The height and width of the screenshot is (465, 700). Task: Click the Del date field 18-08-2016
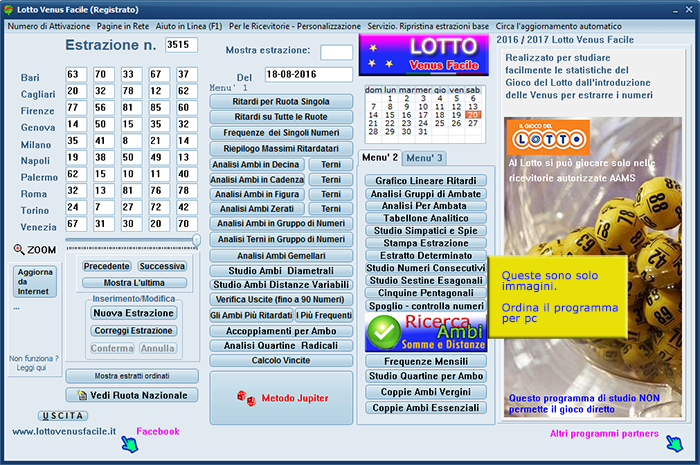pyautogui.click(x=308, y=75)
